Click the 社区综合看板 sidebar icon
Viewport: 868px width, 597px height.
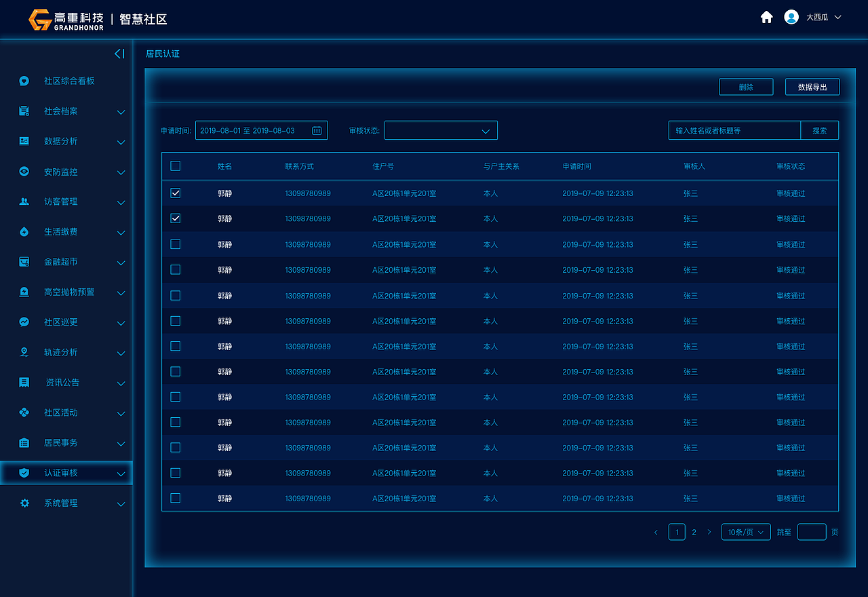tap(24, 81)
